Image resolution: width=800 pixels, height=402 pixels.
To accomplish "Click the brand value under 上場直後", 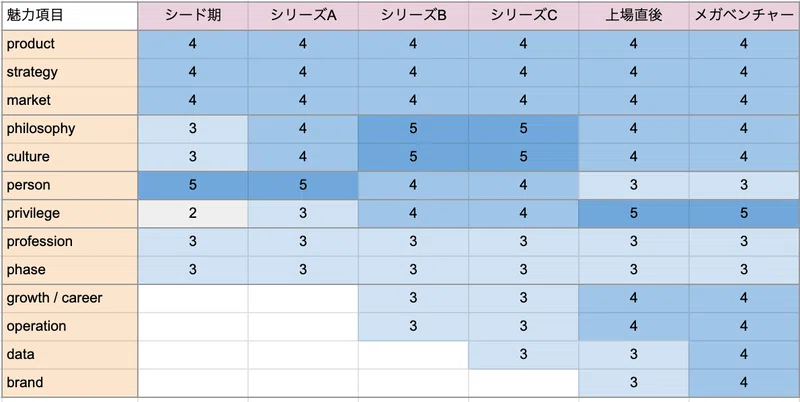I will point(634,383).
